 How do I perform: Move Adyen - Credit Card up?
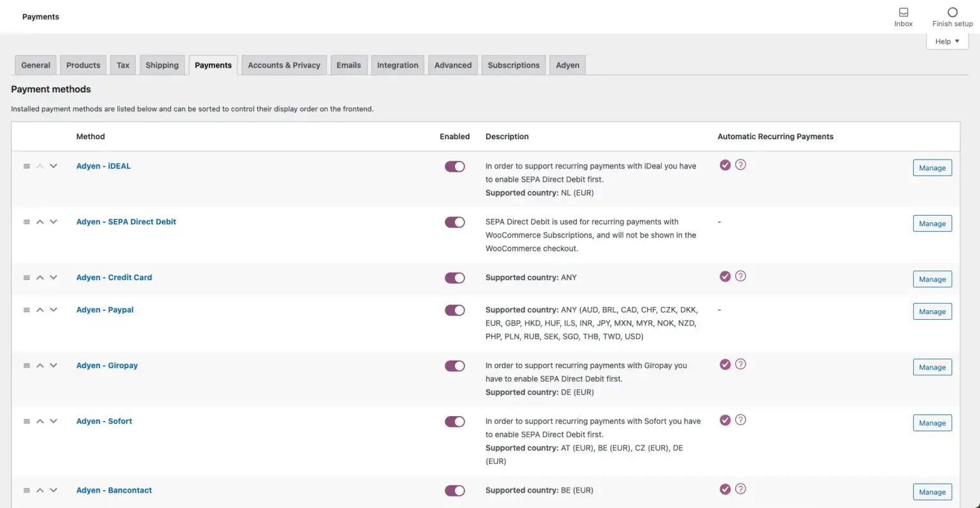40,278
